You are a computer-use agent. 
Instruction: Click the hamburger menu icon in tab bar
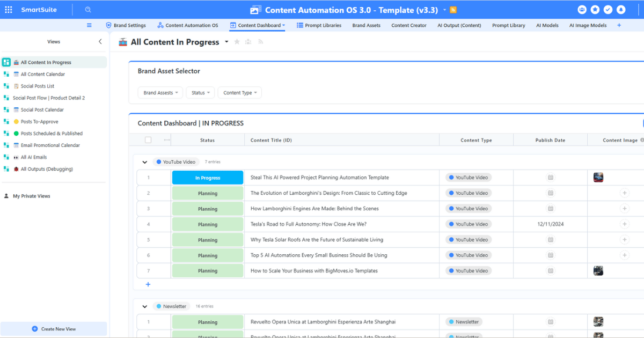tap(89, 25)
